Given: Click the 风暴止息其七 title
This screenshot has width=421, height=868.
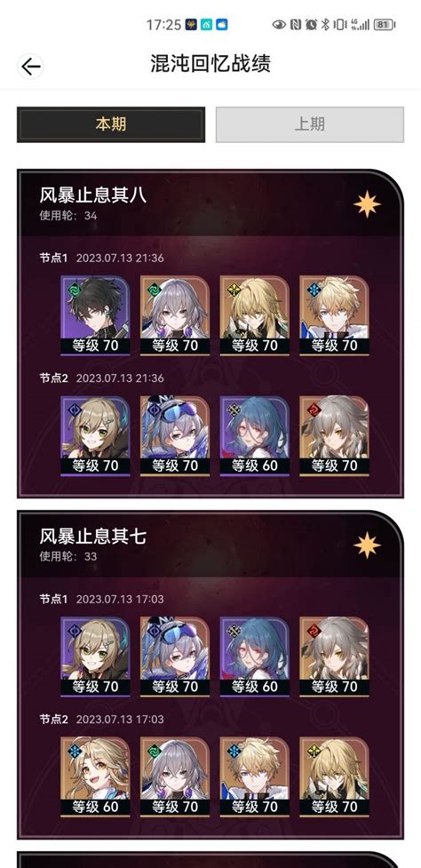Looking at the screenshot, I should [93, 537].
